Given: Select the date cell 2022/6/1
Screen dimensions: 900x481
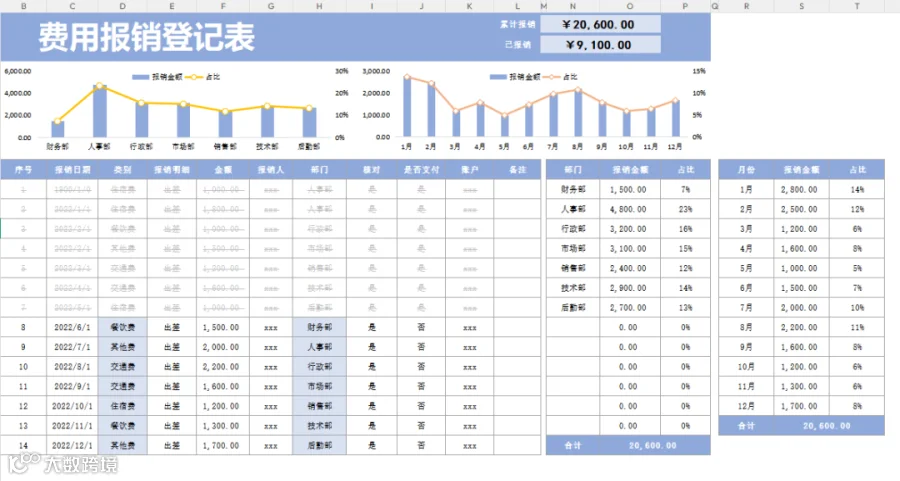Looking at the screenshot, I should pyautogui.click(x=72, y=327).
